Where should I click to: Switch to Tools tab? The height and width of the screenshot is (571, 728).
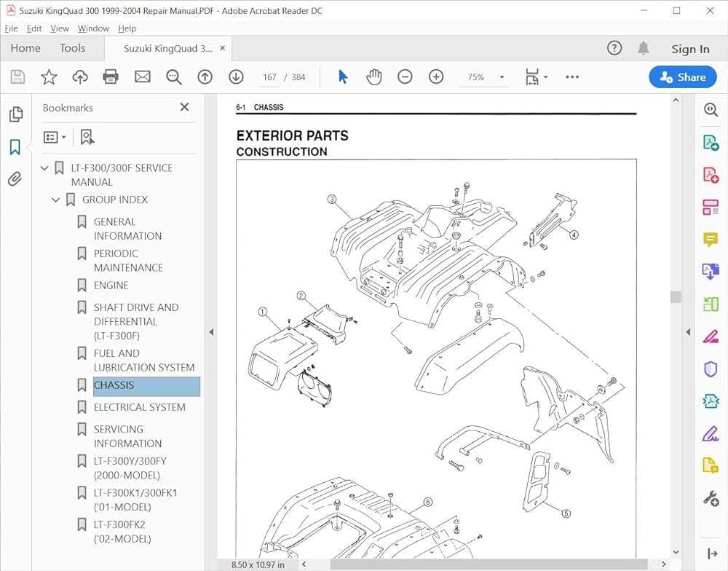(x=72, y=48)
